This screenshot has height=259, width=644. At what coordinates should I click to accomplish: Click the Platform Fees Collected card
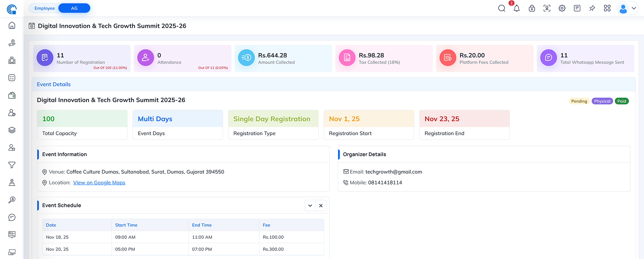[485, 58]
